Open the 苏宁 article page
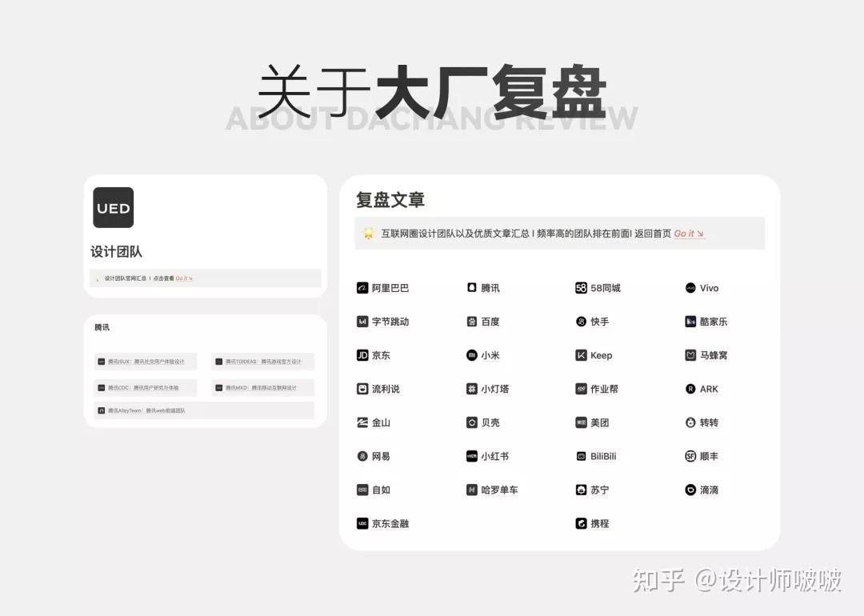The image size is (864, 616). pyautogui.click(x=592, y=490)
